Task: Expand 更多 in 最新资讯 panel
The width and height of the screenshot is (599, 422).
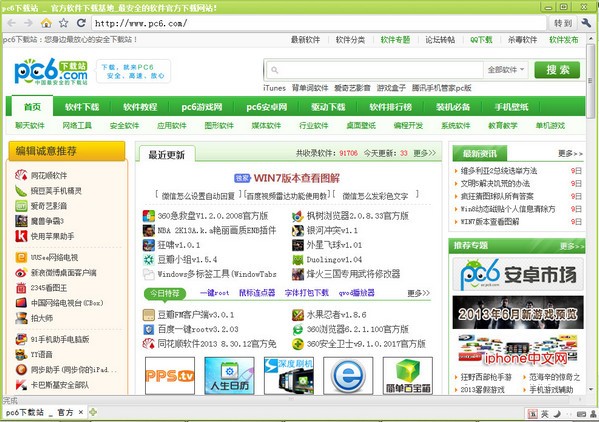Action: pyautogui.click(x=570, y=154)
